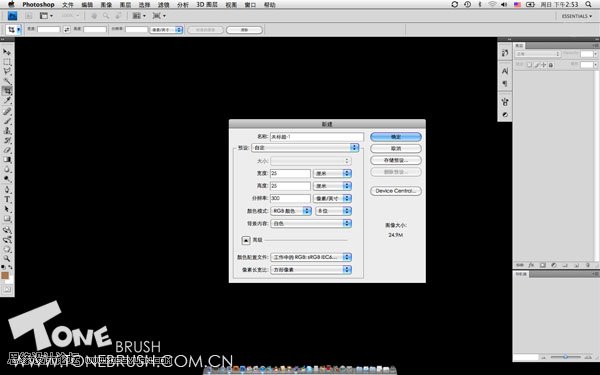Screen dimensions: 600x375
Task: Open the Masks panel icon in the dock
Action: (x=505, y=114)
